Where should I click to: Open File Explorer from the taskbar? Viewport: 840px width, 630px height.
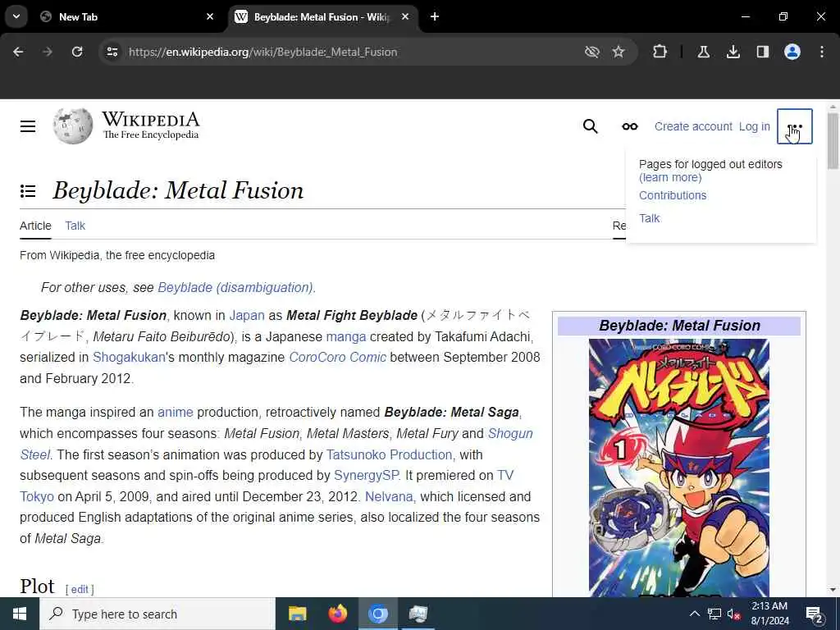click(x=297, y=614)
